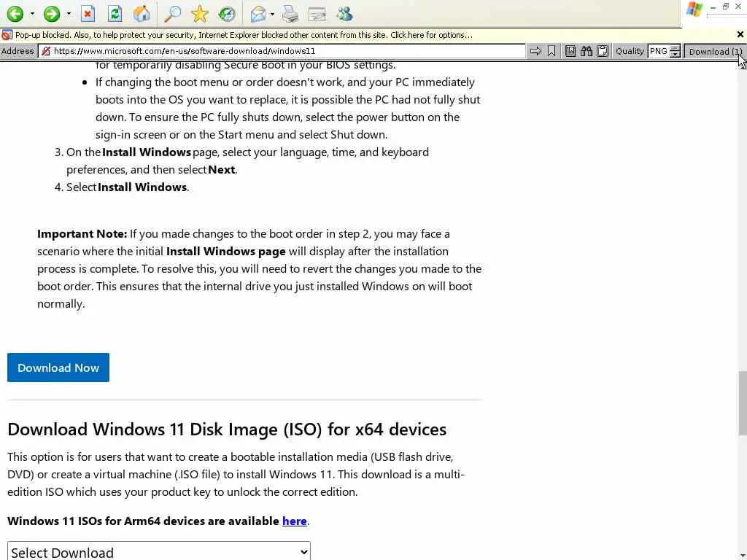Click the bold 'Install Windows page' text
The height and width of the screenshot is (560, 747).
pos(226,252)
